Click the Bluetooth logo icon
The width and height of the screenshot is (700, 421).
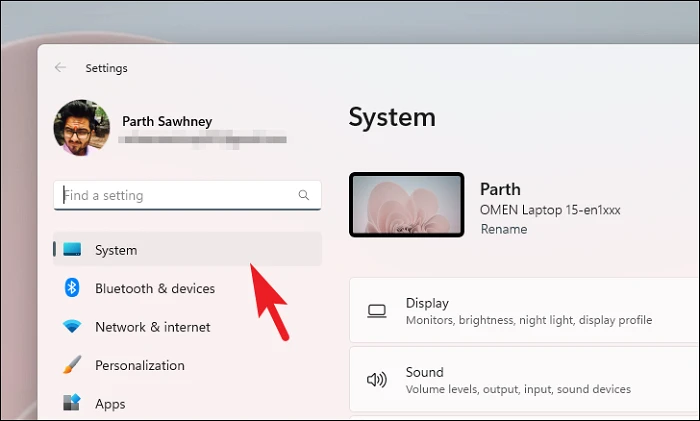(72, 288)
